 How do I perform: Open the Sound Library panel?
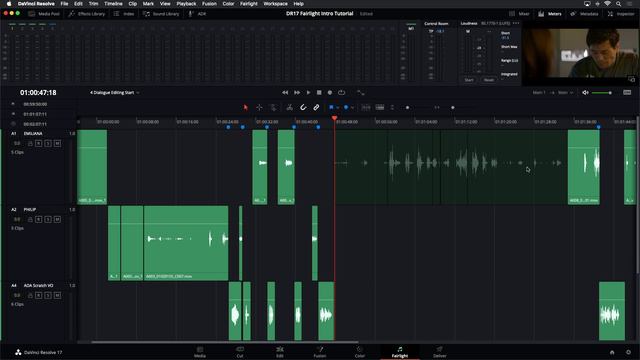point(161,13)
